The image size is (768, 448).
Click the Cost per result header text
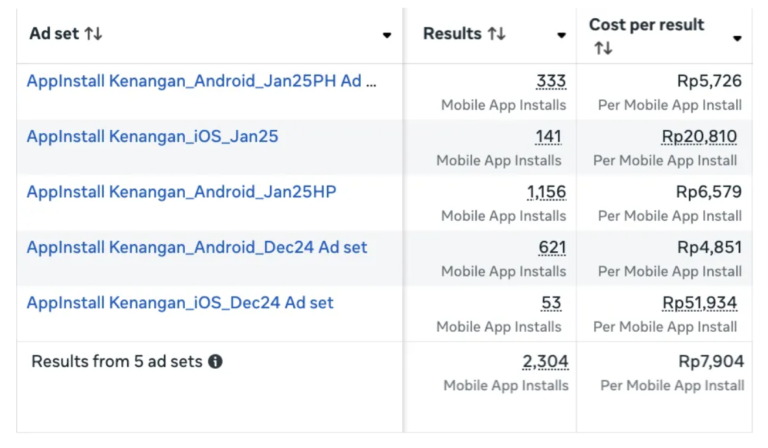pyautogui.click(x=646, y=25)
